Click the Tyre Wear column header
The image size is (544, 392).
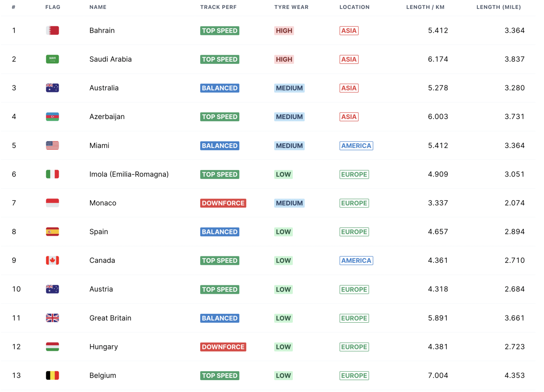pyautogui.click(x=291, y=7)
